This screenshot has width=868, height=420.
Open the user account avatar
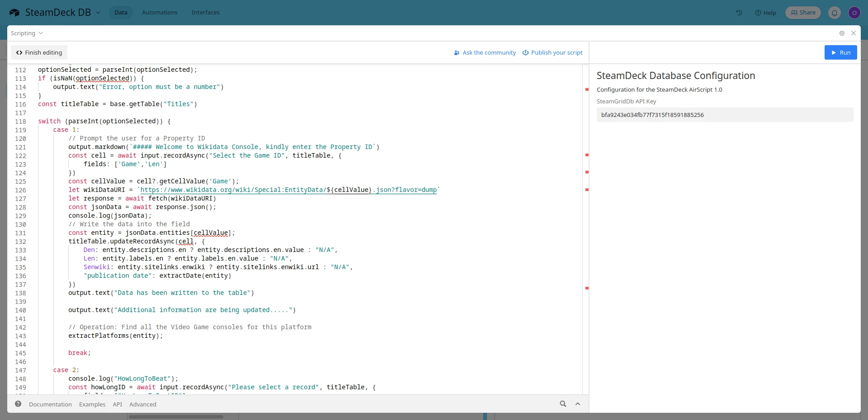pyautogui.click(x=854, y=13)
